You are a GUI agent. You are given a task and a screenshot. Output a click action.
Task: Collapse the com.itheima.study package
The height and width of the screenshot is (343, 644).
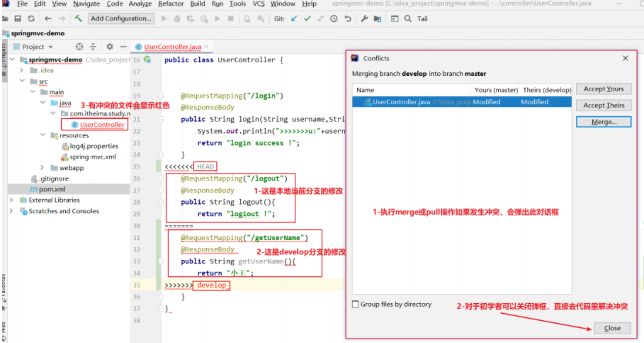click(53, 114)
